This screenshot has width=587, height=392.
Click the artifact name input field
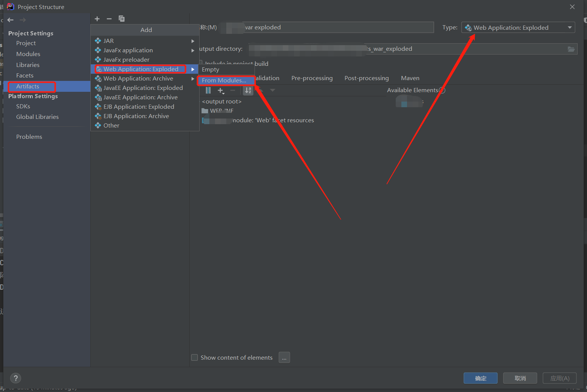[x=327, y=27]
